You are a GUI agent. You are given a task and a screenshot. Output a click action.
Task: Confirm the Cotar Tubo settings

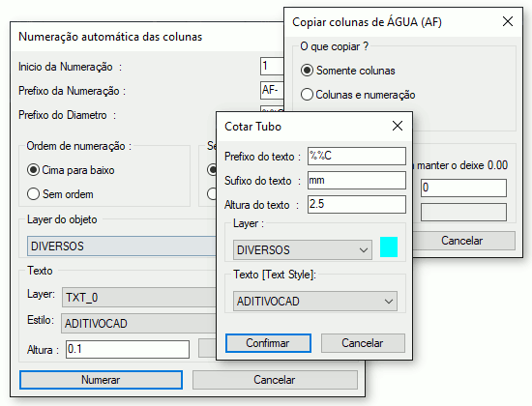(268, 343)
